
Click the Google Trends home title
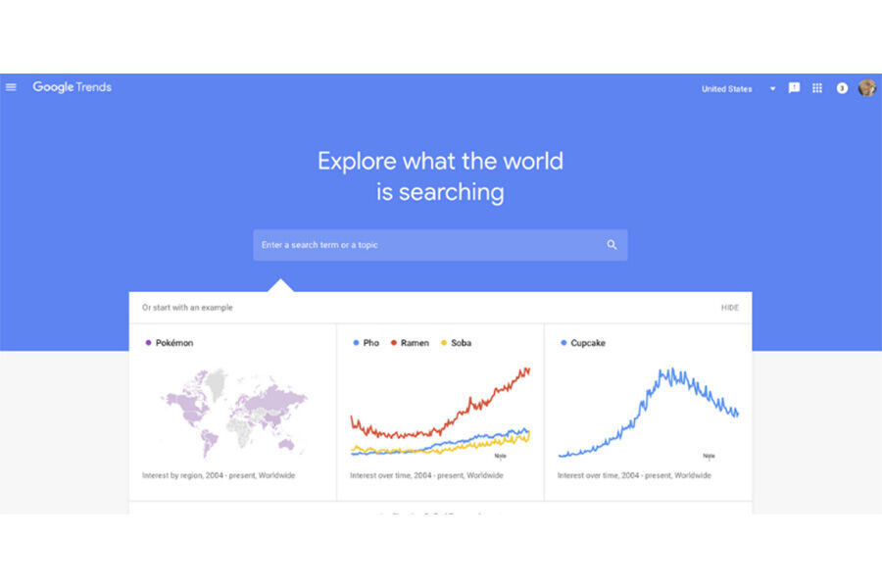(x=72, y=87)
